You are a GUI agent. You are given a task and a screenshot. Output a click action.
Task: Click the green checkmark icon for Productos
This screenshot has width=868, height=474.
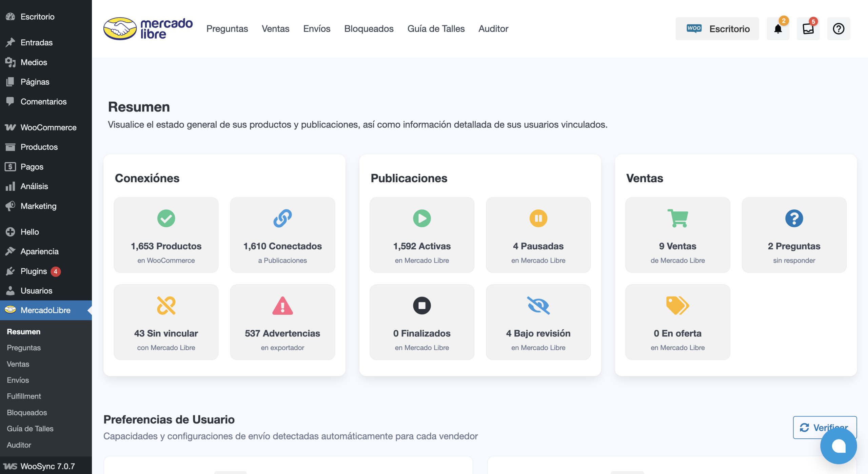coord(166,218)
